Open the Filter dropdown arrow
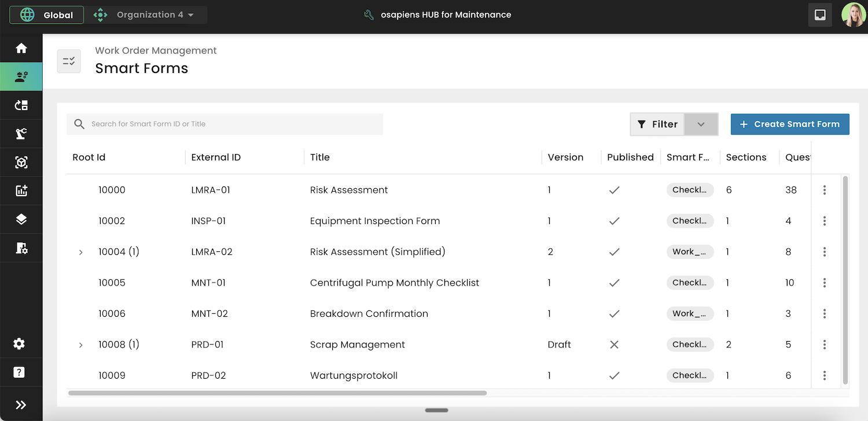The height and width of the screenshot is (421, 868). [x=701, y=124]
